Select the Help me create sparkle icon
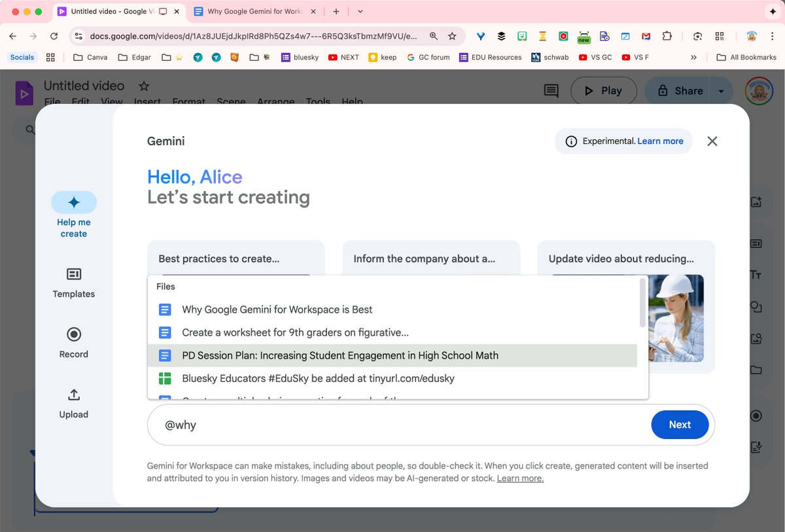Screen dimensions: 785x532 coord(73,202)
